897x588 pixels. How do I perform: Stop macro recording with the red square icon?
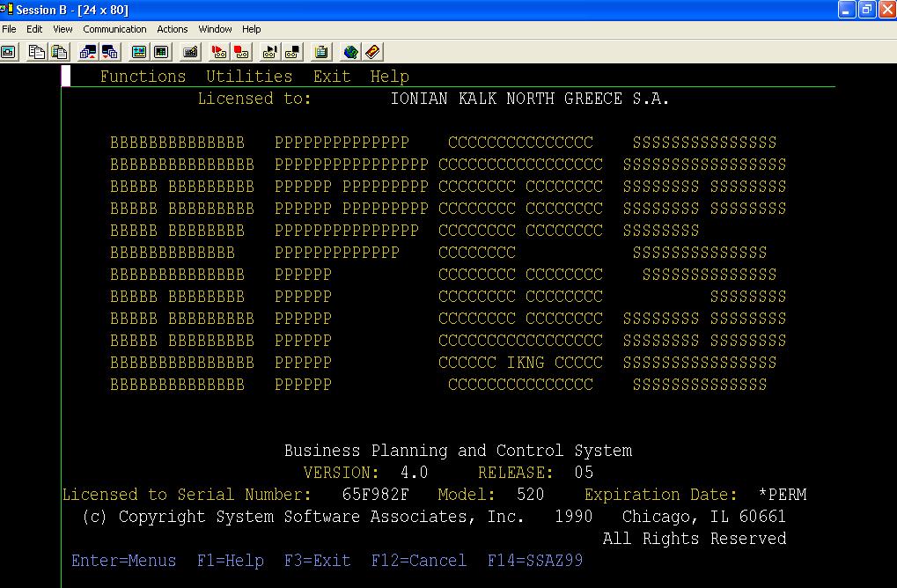(x=241, y=52)
